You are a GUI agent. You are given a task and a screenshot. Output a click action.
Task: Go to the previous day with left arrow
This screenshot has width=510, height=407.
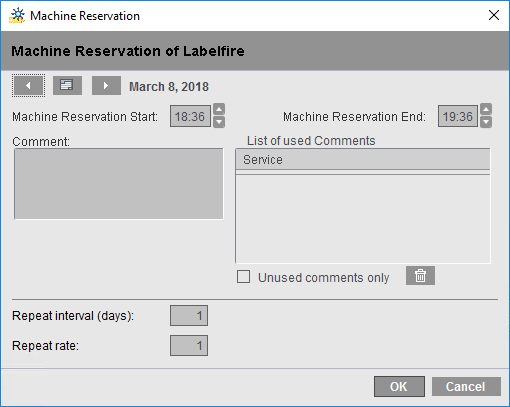(28, 86)
